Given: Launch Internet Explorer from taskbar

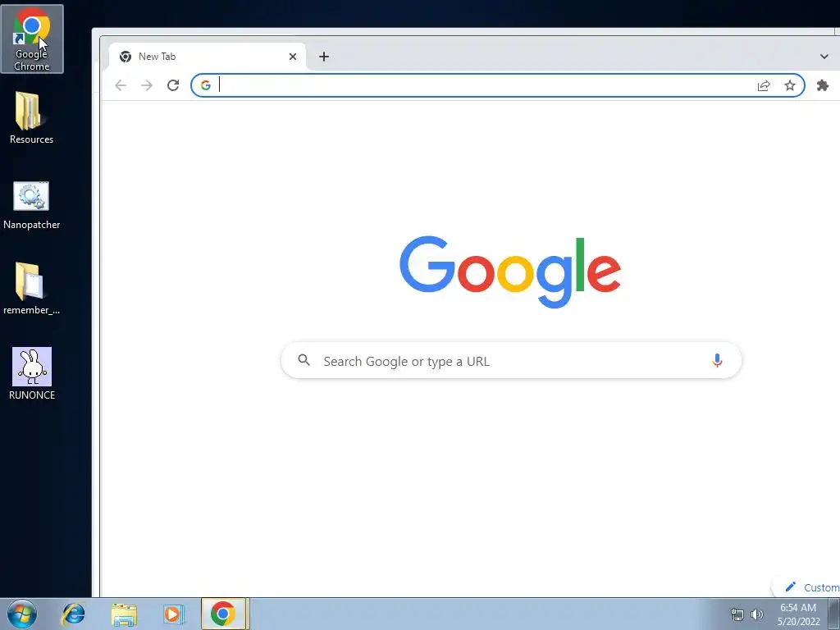Looking at the screenshot, I should tap(73, 614).
